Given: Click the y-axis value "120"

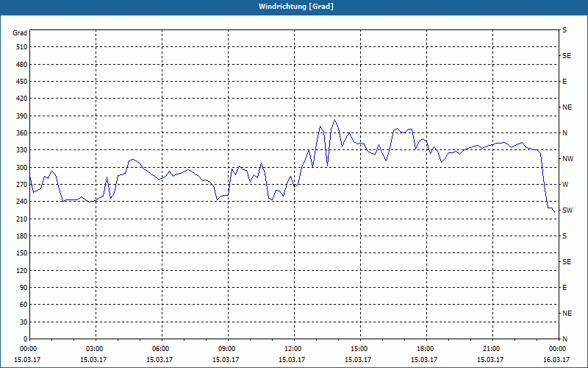Looking at the screenshot, I should point(22,270).
